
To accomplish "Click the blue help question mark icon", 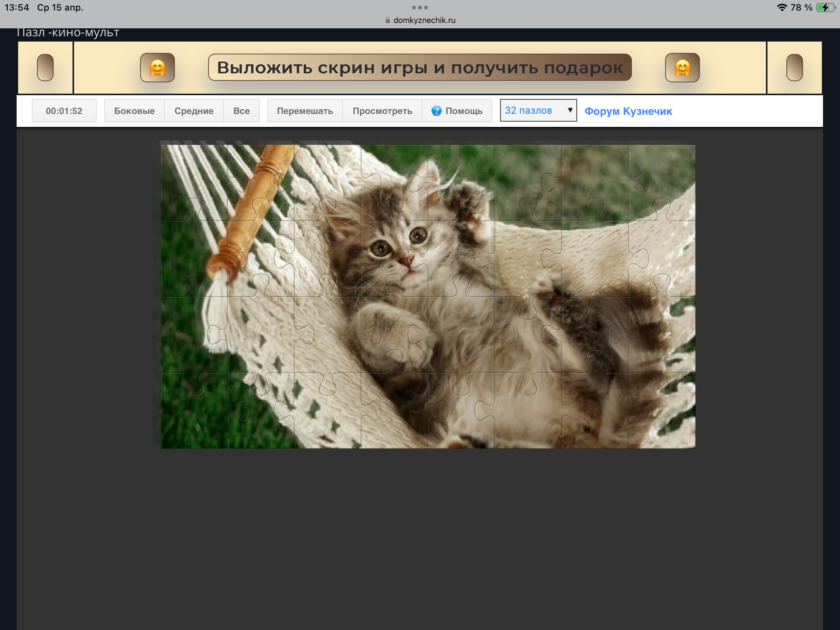I will [436, 111].
